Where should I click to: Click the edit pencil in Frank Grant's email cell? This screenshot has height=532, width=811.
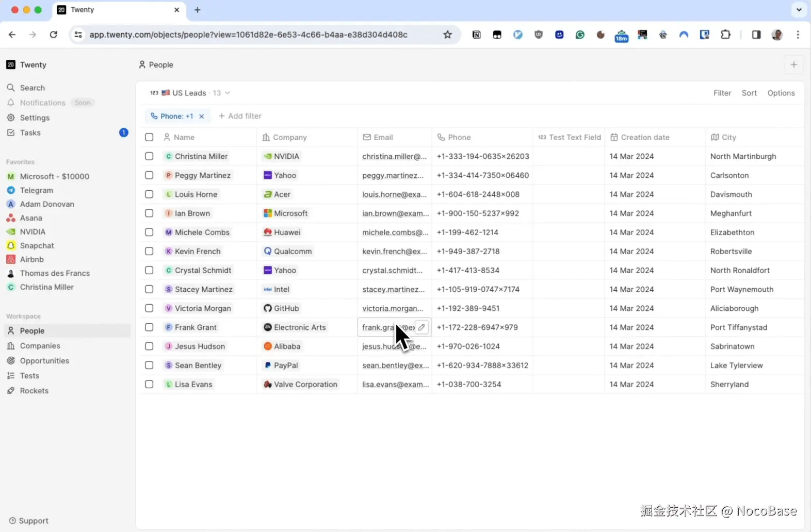421,327
